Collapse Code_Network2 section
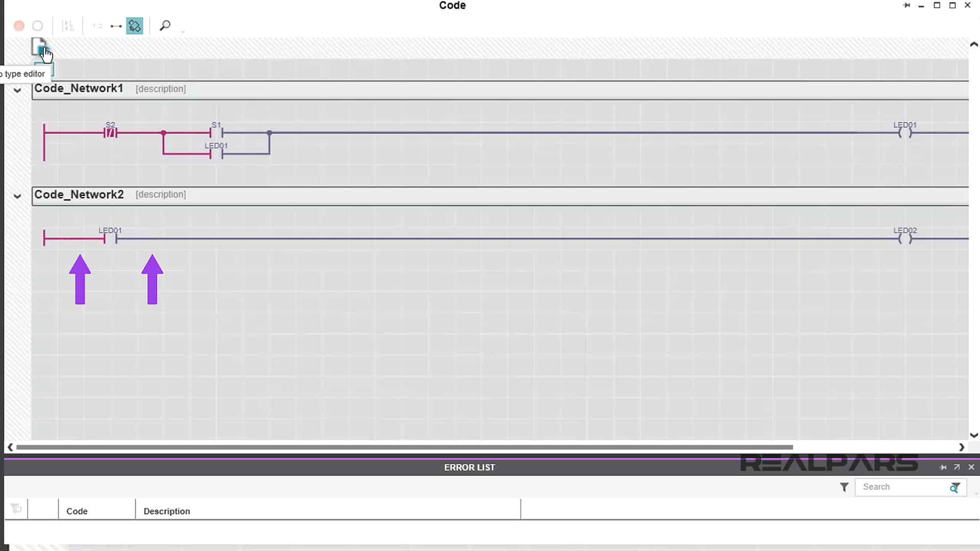Image resolution: width=980 pixels, height=551 pixels. click(17, 195)
